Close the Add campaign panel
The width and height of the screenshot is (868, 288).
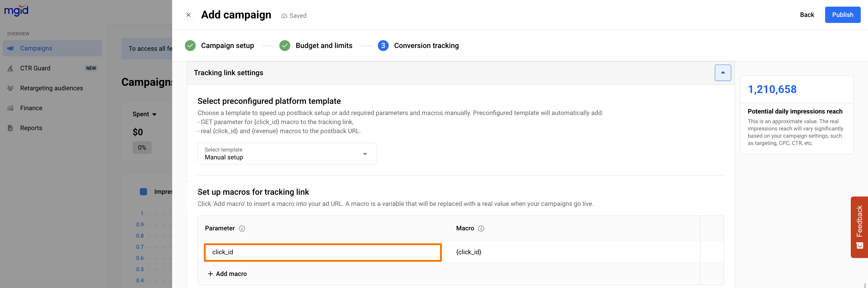(188, 15)
